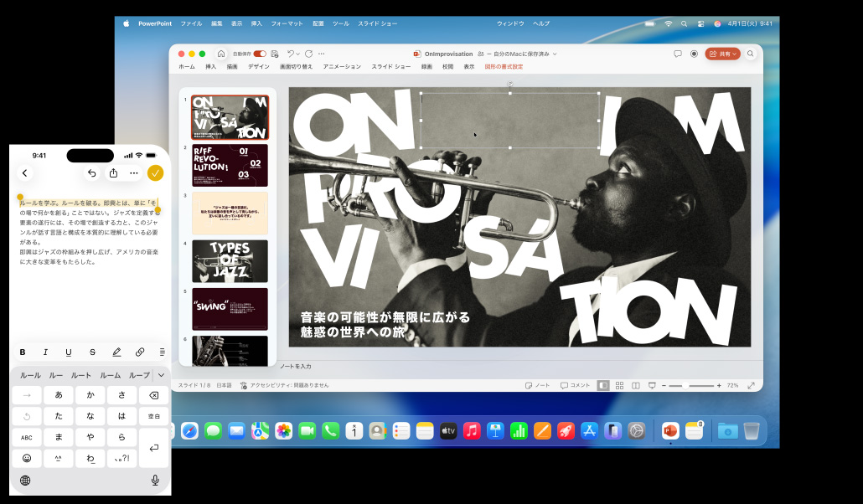Viewport: 863px width, 504px height.
Task: Select the TYPES OF JAZZ slide thumbnail
Action: click(x=230, y=260)
